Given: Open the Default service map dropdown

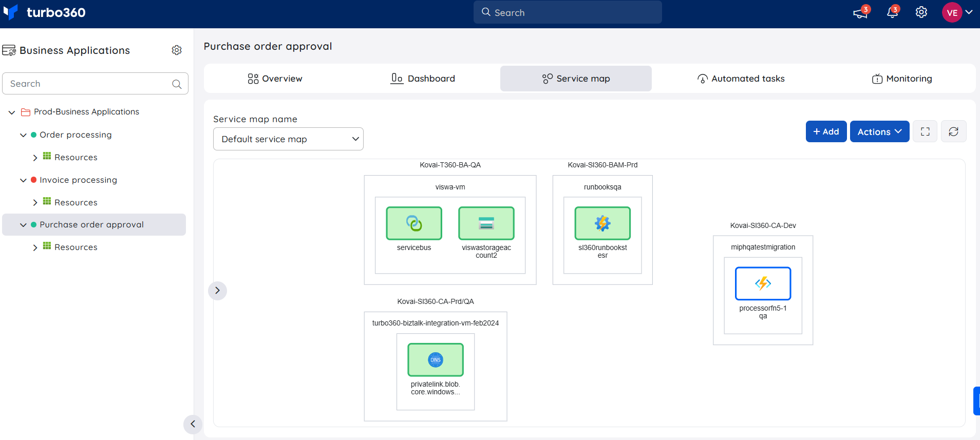Looking at the screenshot, I should click(288, 139).
